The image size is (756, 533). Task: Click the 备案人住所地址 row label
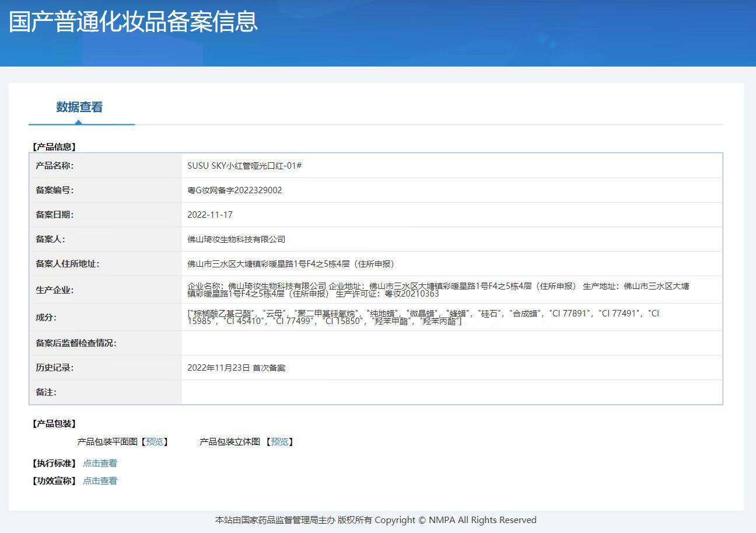pyautogui.click(x=68, y=264)
